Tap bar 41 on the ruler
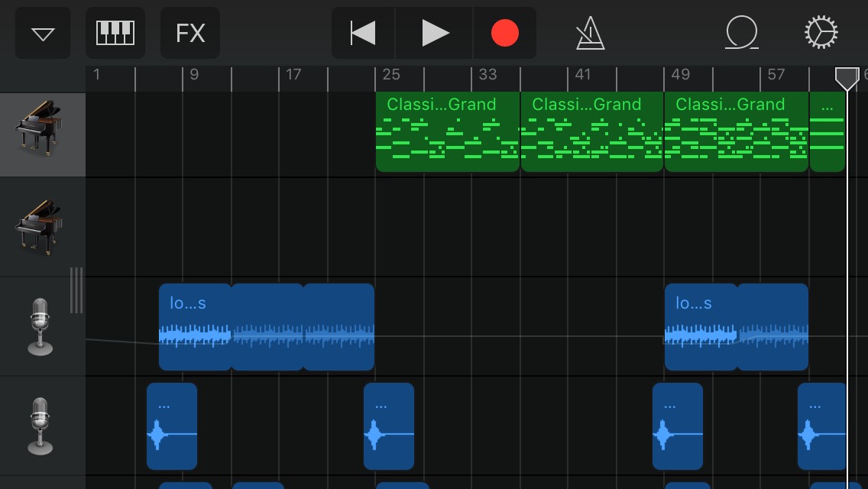 click(583, 75)
